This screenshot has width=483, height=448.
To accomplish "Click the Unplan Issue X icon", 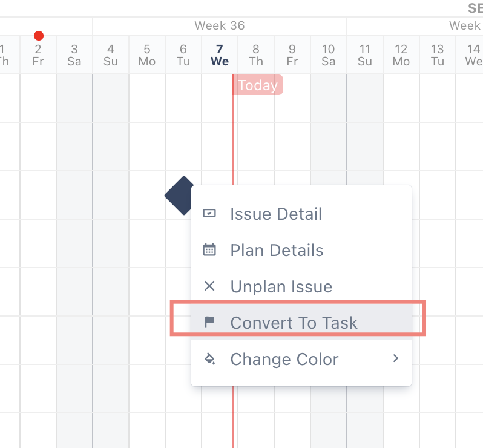I will (x=209, y=286).
